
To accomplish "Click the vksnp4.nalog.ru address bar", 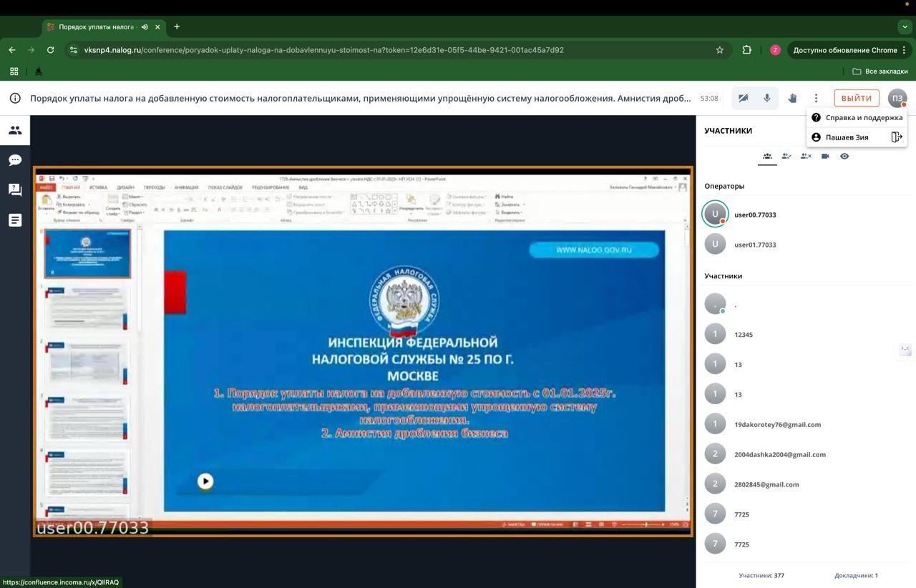I will click(397, 50).
